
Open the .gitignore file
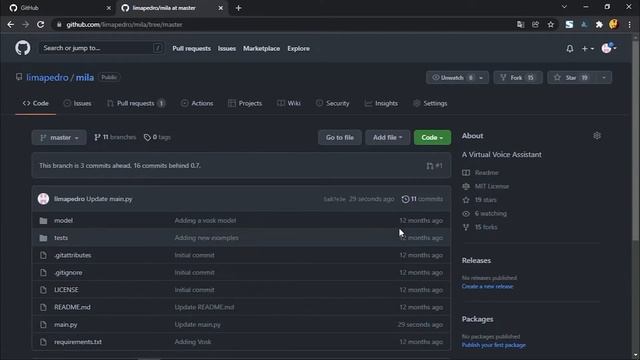(x=68, y=273)
